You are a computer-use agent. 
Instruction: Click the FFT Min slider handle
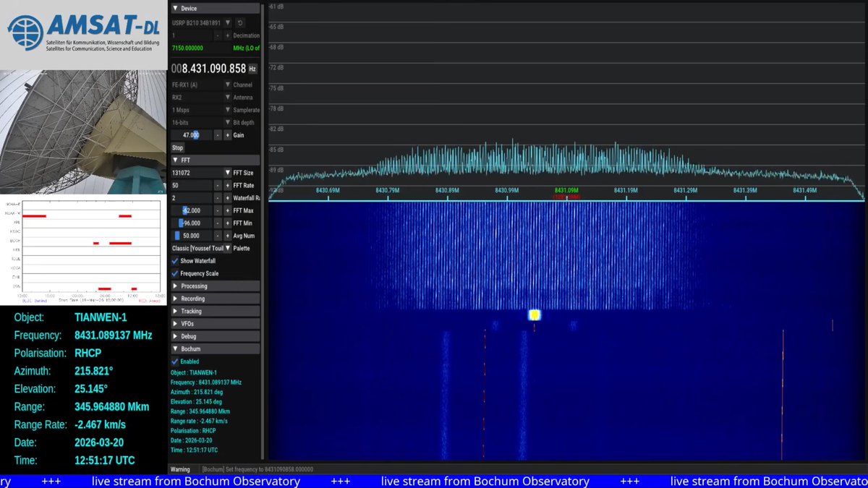tap(181, 223)
